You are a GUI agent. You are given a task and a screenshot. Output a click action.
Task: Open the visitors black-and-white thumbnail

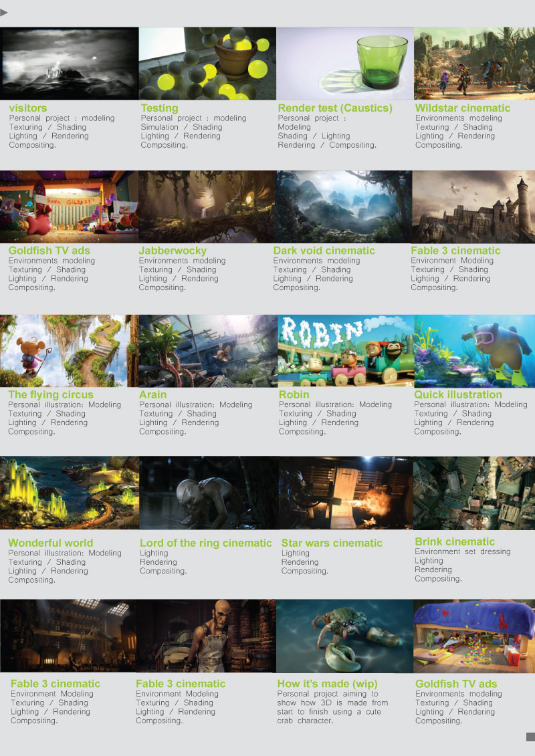[69, 63]
